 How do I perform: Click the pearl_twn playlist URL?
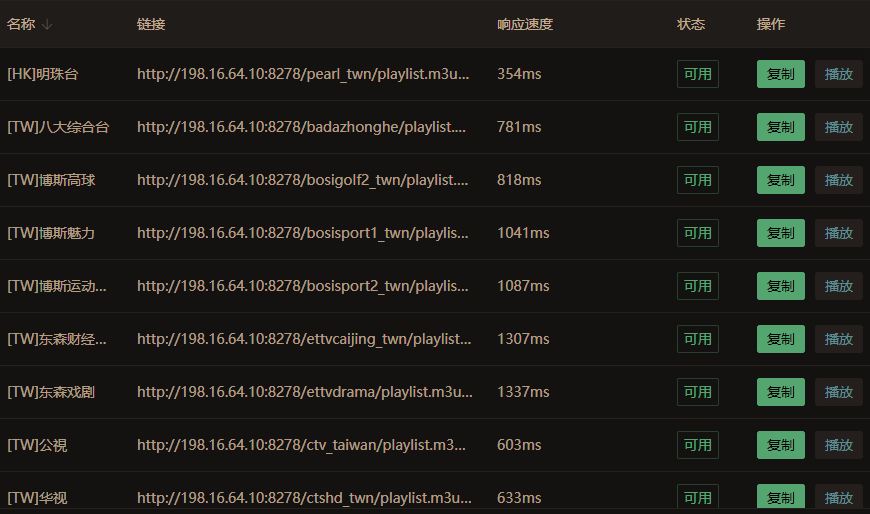[303, 74]
